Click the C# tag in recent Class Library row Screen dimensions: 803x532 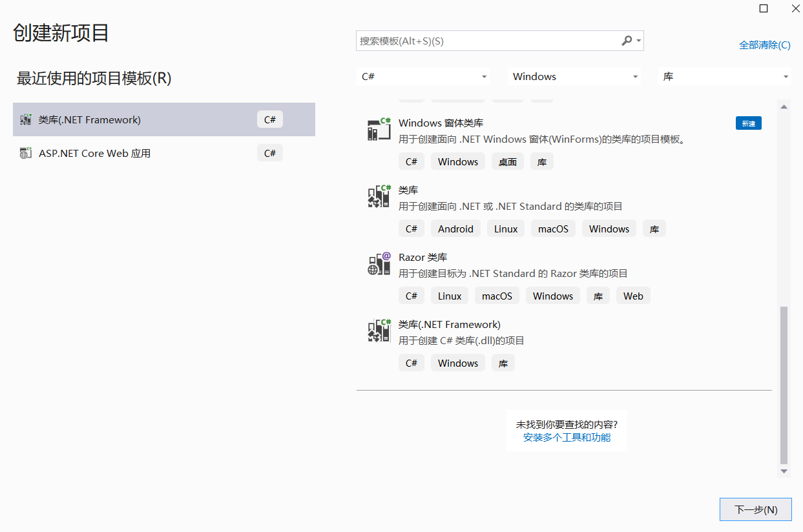(x=270, y=119)
